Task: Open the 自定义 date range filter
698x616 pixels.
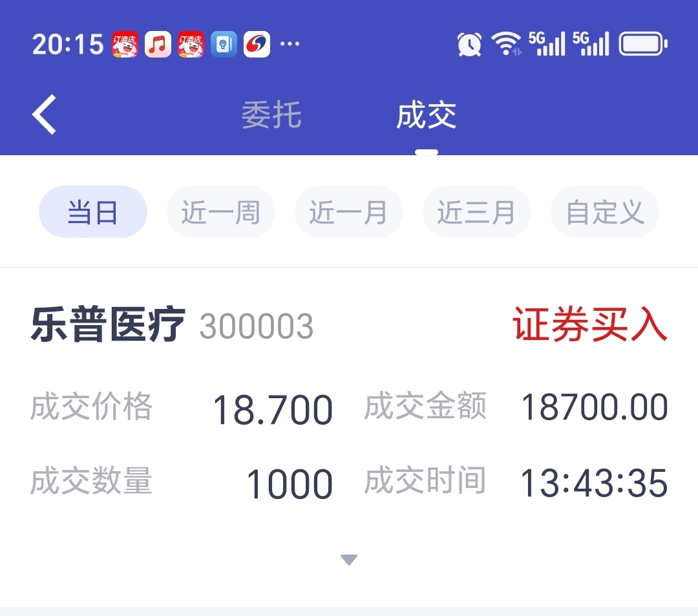Action: (x=605, y=212)
